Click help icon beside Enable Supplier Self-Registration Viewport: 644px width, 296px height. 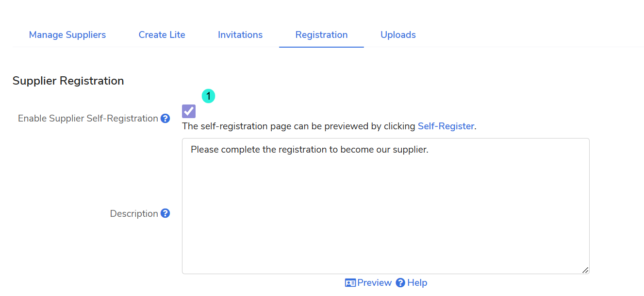pos(165,118)
